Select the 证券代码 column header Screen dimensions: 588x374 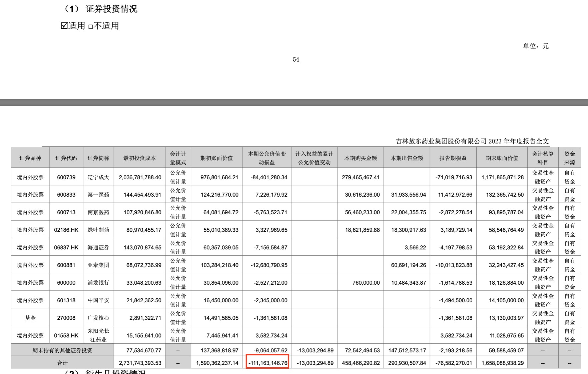(x=66, y=158)
